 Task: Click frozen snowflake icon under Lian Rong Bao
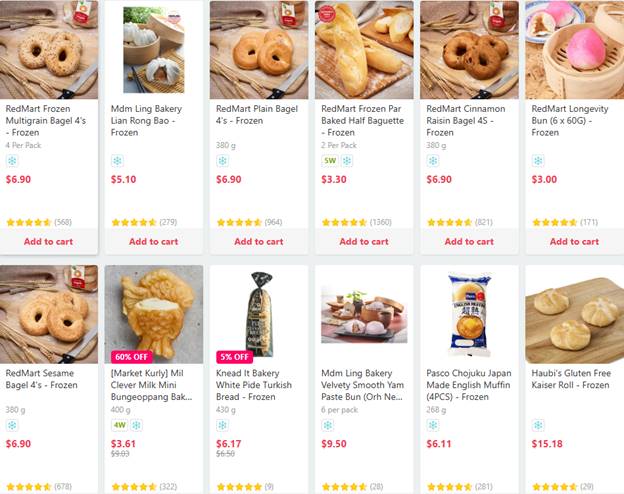coord(117,160)
